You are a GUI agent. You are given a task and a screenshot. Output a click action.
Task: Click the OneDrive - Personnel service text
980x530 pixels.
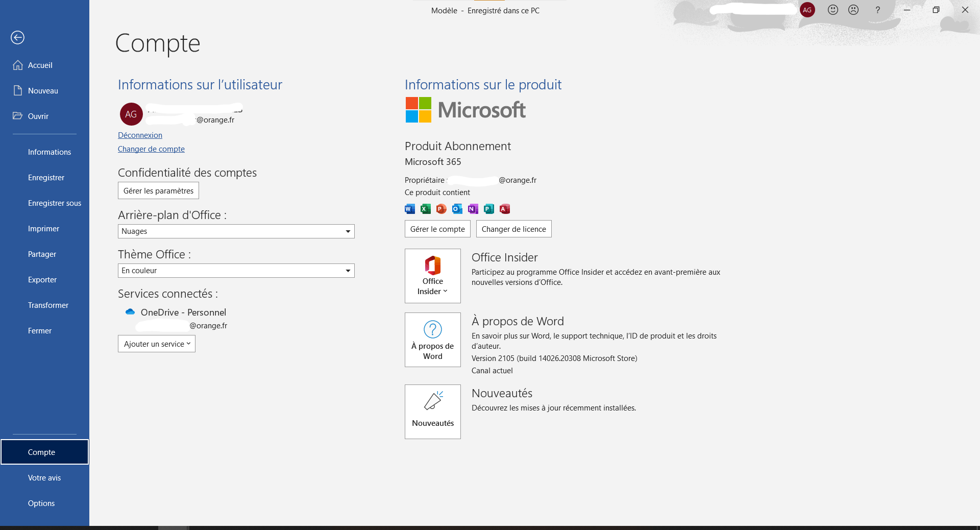tap(183, 312)
